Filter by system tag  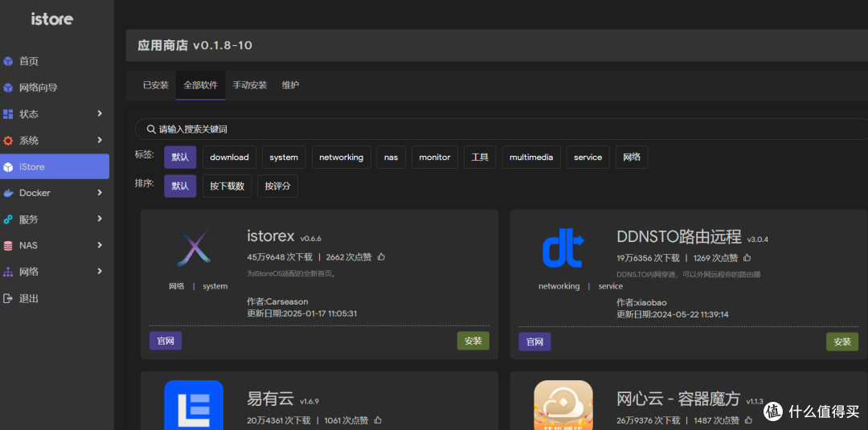284,158
